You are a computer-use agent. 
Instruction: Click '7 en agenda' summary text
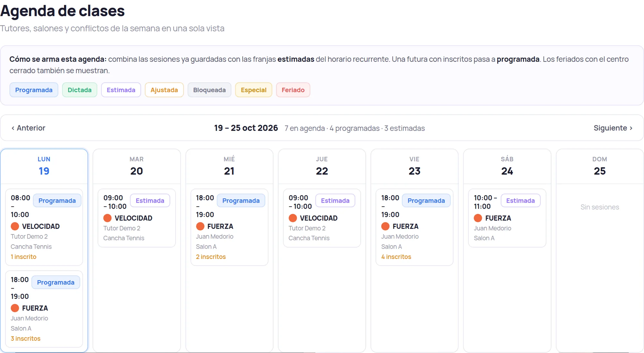[x=305, y=128]
